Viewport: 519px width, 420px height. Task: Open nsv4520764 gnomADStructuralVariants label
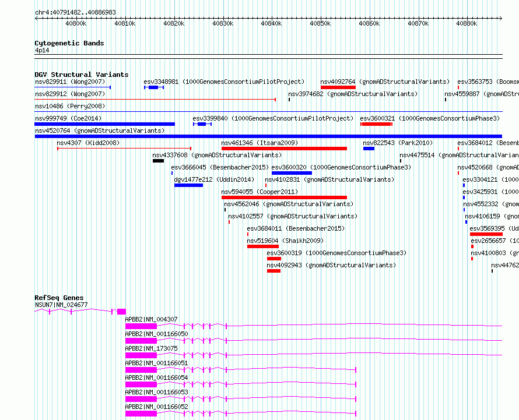[100, 130]
